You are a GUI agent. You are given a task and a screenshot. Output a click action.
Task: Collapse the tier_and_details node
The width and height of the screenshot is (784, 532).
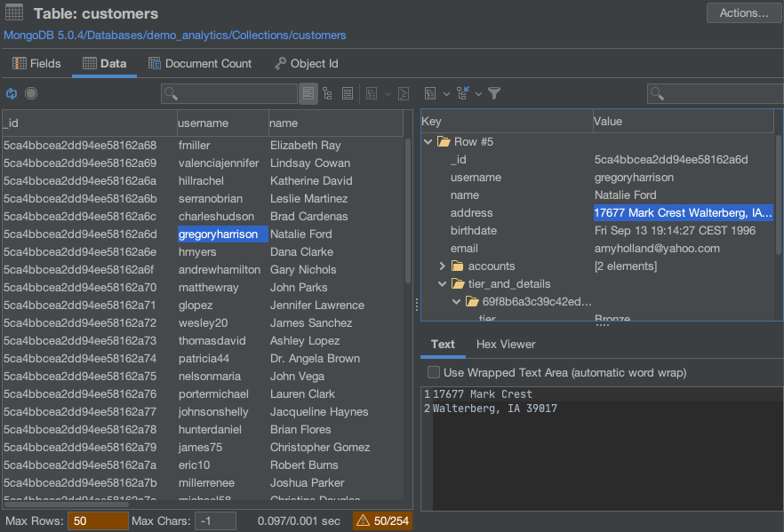443,284
